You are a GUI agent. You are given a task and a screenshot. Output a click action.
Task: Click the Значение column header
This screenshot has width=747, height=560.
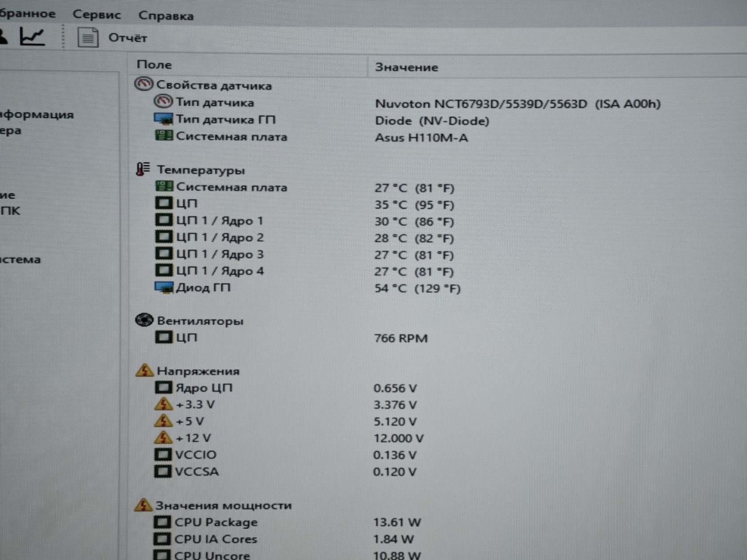point(406,67)
